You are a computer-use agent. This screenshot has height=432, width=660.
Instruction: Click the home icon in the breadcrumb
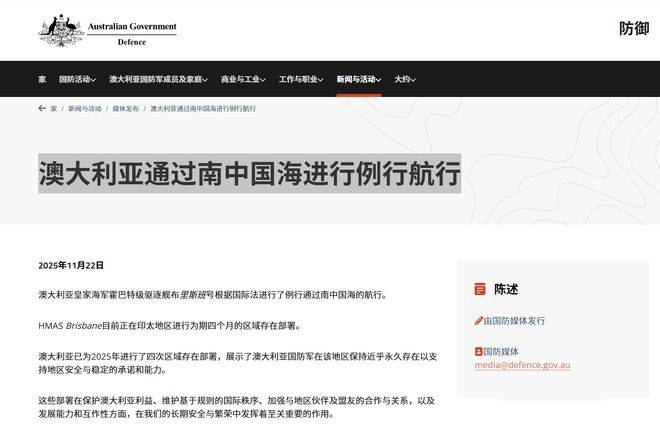[42, 108]
